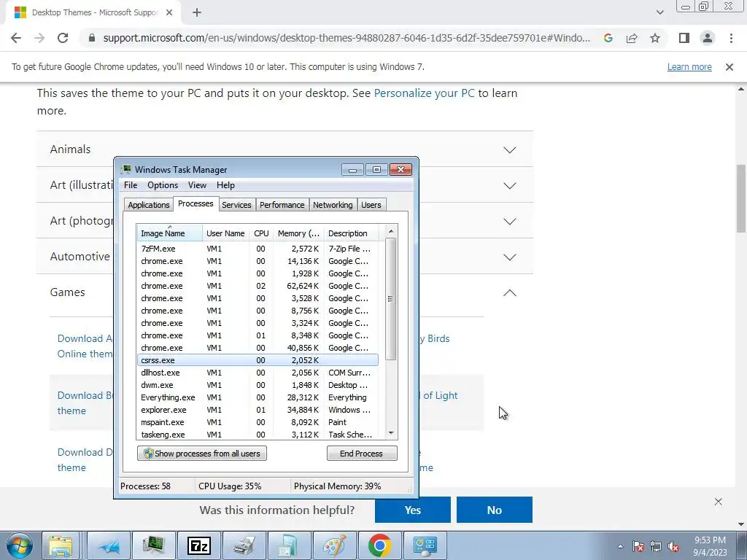Switch to the Performance tab
747x560 pixels.
coord(282,205)
